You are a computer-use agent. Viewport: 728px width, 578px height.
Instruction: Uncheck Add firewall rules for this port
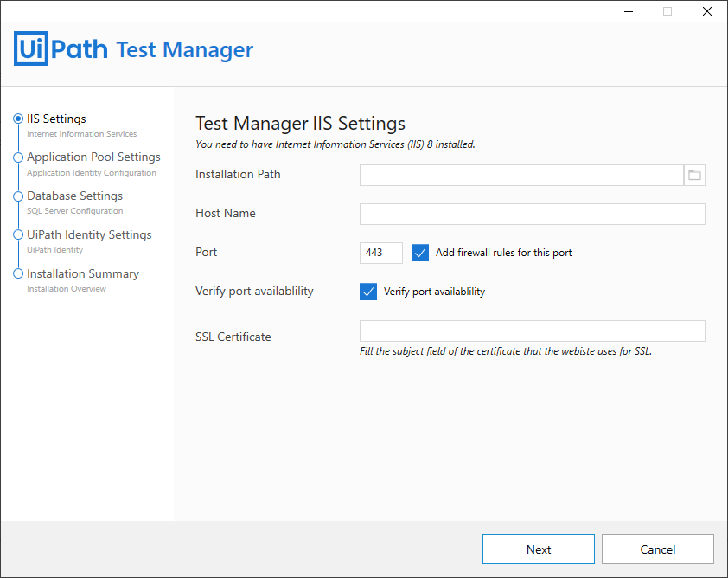click(x=420, y=253)
